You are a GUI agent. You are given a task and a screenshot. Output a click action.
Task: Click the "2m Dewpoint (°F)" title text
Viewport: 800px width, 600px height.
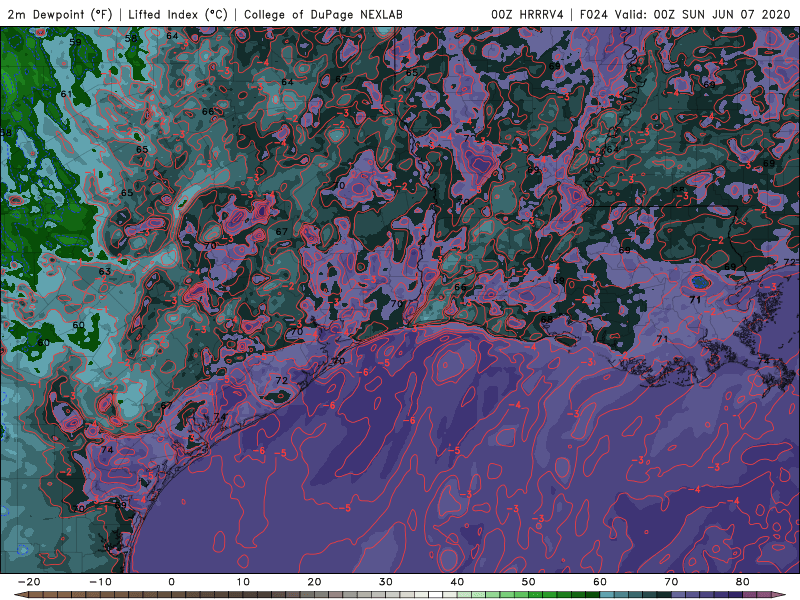(60, 14)
